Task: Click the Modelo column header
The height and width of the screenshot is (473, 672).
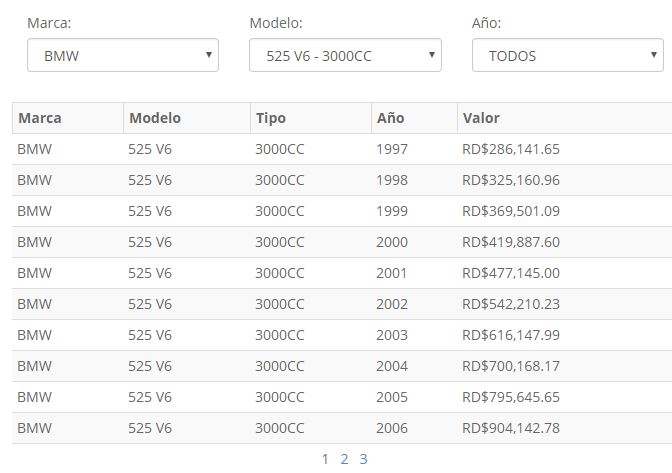Action: [x=155, y=118]
